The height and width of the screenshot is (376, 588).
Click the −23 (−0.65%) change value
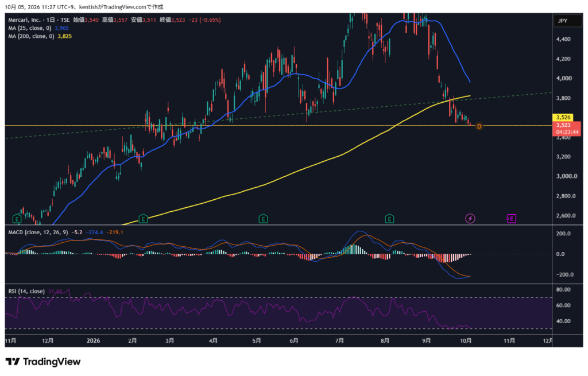[204, 20]
